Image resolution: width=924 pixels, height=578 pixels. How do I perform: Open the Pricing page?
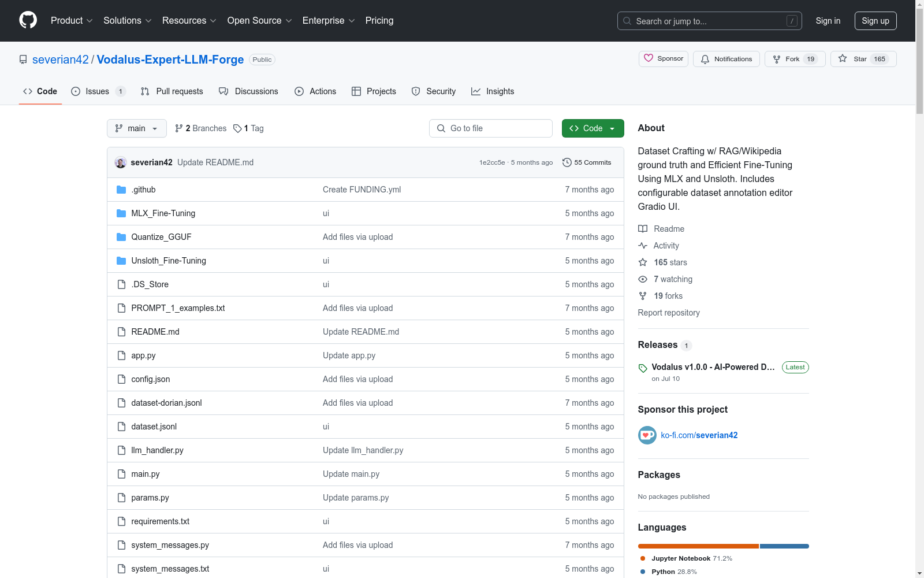tap(379, 20)
